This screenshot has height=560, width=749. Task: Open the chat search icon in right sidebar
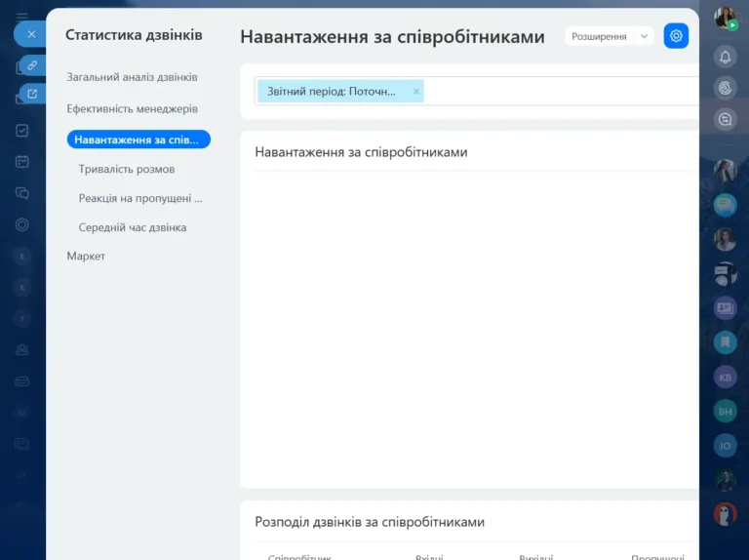click(726, 119)
